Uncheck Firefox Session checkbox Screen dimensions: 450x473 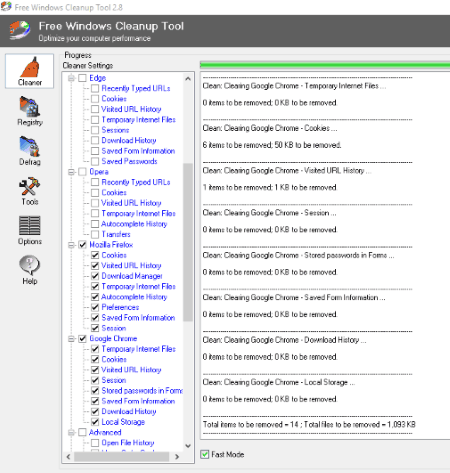coord(95,328)
